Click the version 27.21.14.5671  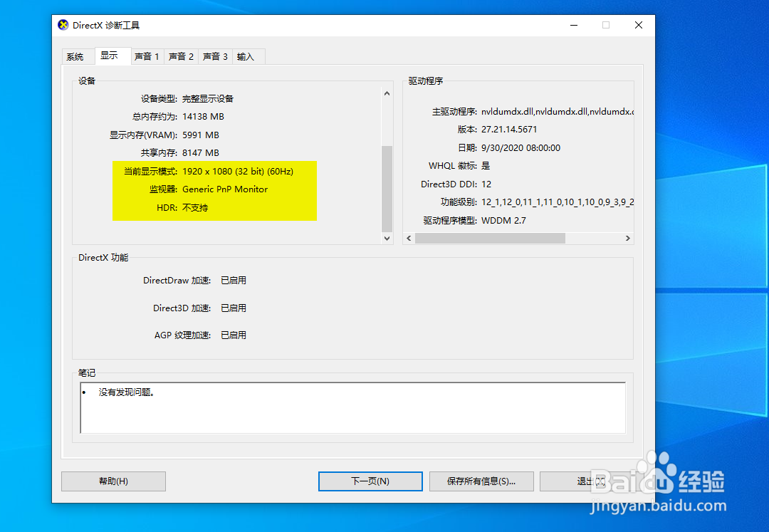509,130
